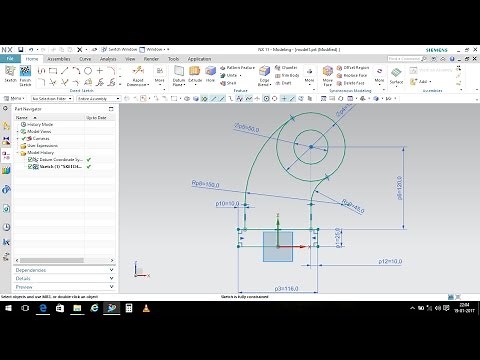480x360 pixels.
Task: Select the Profile curve tool
Action: pos(41,71)
